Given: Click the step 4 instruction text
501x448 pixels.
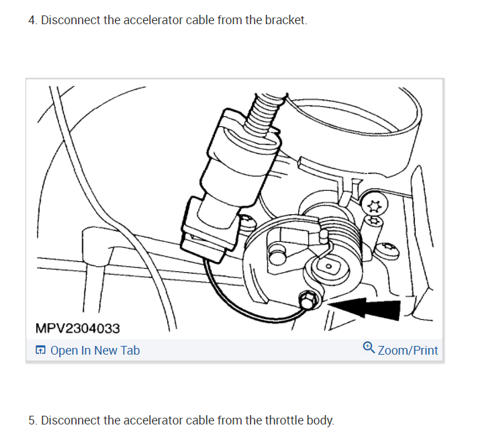Looking at the screenshot, I should click(x=168, y=20).
